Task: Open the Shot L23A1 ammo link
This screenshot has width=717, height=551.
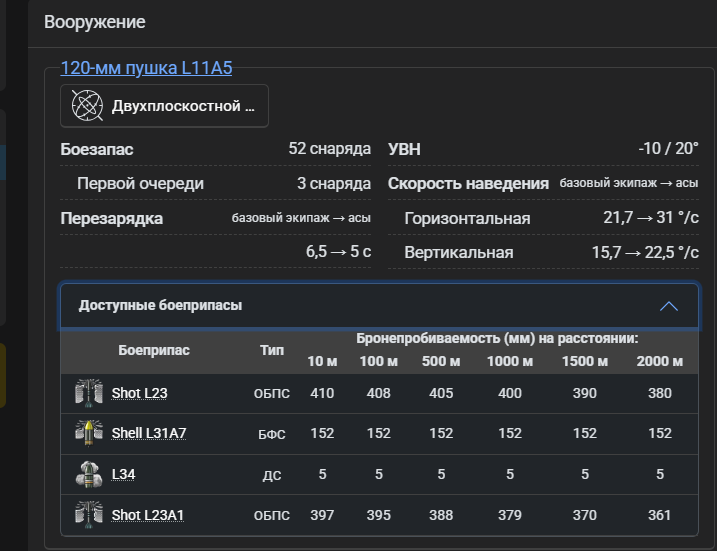Action: point(148,515)
